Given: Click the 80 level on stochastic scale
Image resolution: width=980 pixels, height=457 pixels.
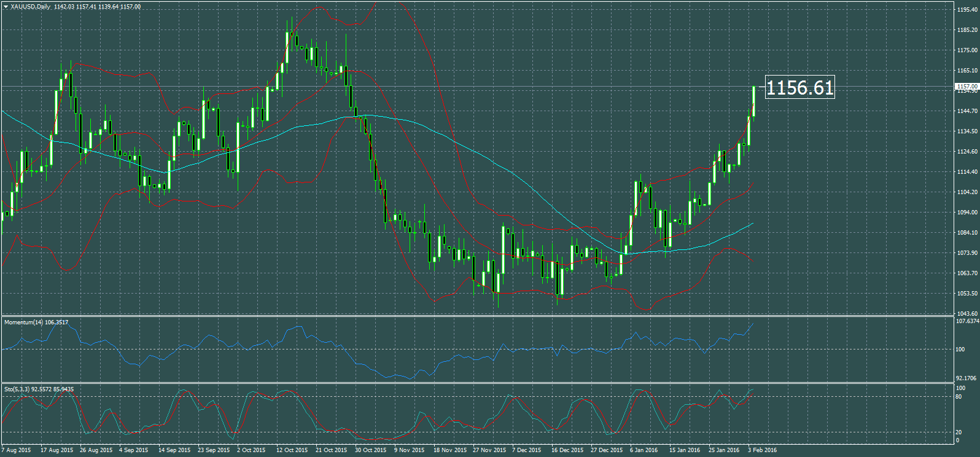Looking at the screenshot, I should [x=959, y=397].
